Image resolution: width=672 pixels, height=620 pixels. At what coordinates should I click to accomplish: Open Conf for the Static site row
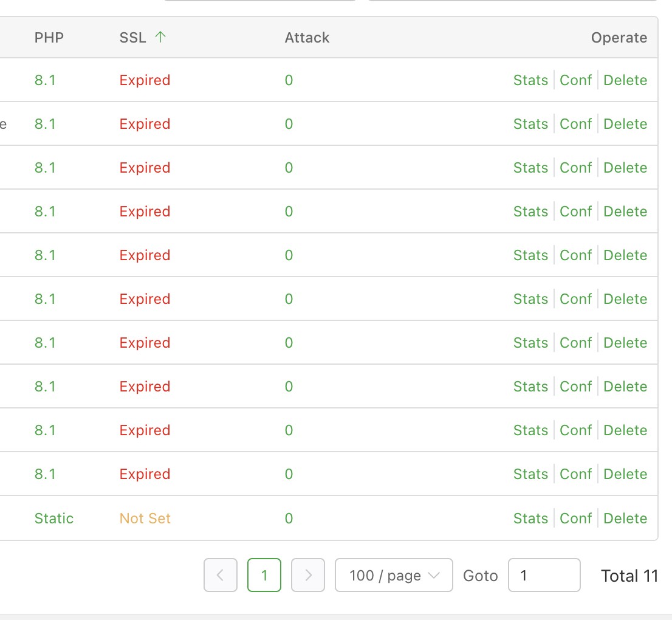[x=575, y=518]
